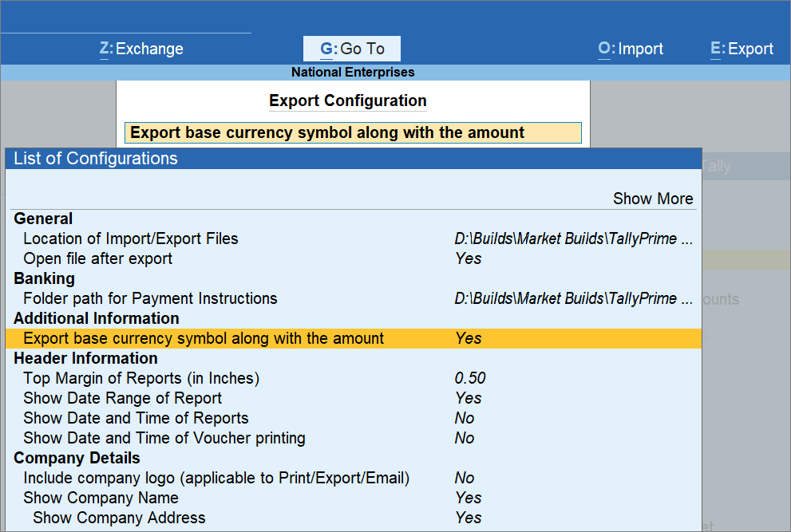This screenshot has height=532, width=791.
Task: Select highlighted Export base currency symbol row
Action: (x=353, y=338)
